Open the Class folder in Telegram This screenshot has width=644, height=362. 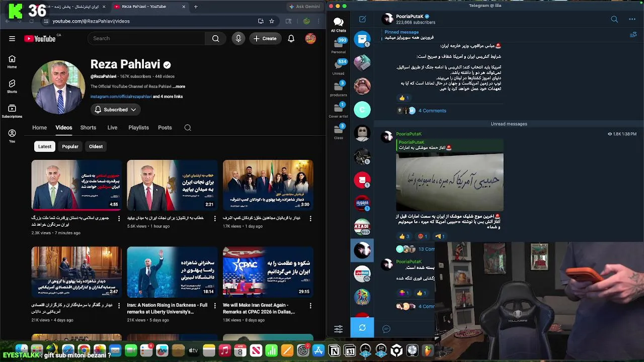(x=339, y=132)
